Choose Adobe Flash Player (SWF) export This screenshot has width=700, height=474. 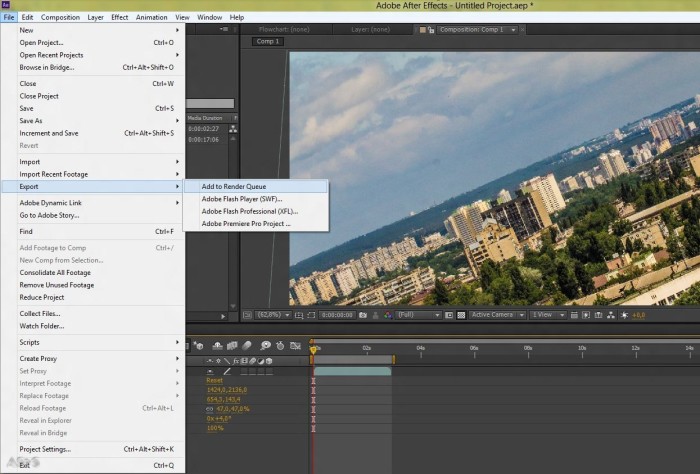tap(256, 199)
